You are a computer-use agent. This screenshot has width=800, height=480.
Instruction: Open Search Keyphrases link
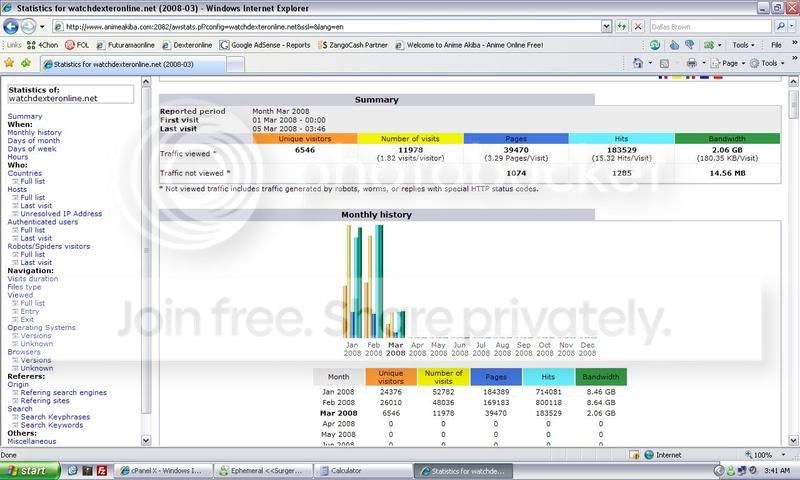point(55,417)
